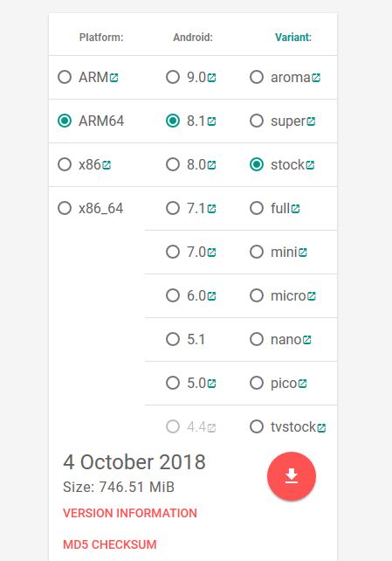Choose Android 7.1 radio option
392x561 pixels.
[x=173, y=208]
